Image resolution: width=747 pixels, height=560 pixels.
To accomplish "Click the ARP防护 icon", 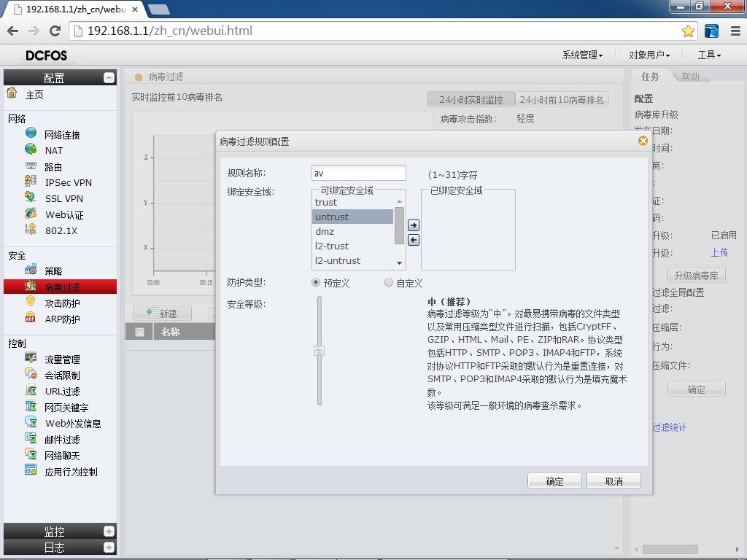I will [31, 318].
